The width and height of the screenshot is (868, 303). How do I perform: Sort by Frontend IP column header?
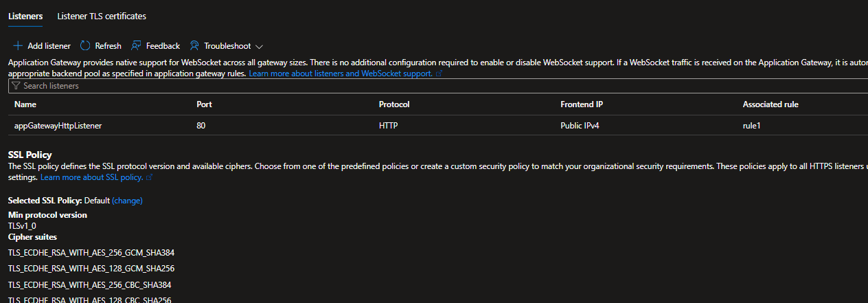pos(582,104)
